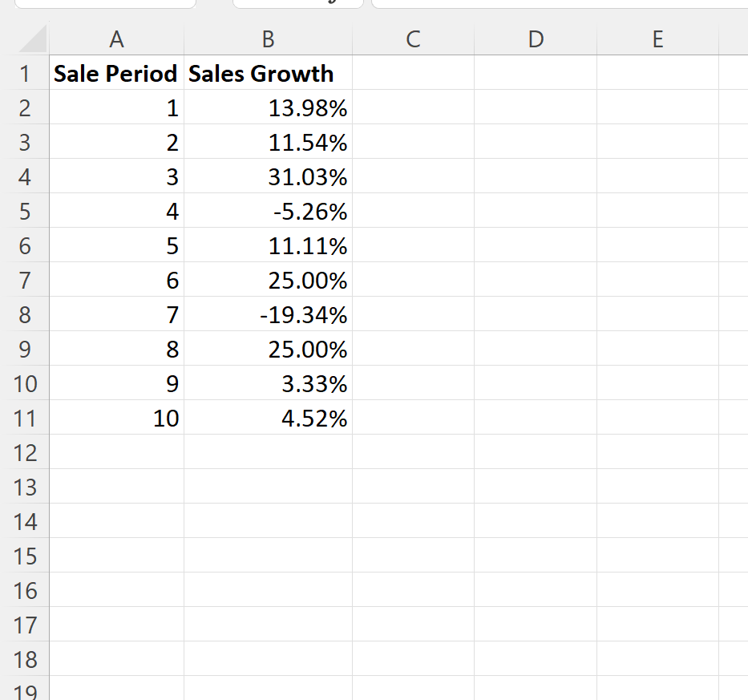The height and width of the screenshot is (700, 748).
Task: Select column E header
Action: 657,39
